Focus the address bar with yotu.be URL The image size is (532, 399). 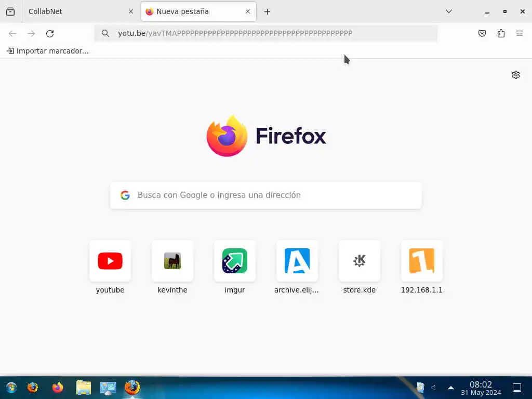click(x=265, y=33)
